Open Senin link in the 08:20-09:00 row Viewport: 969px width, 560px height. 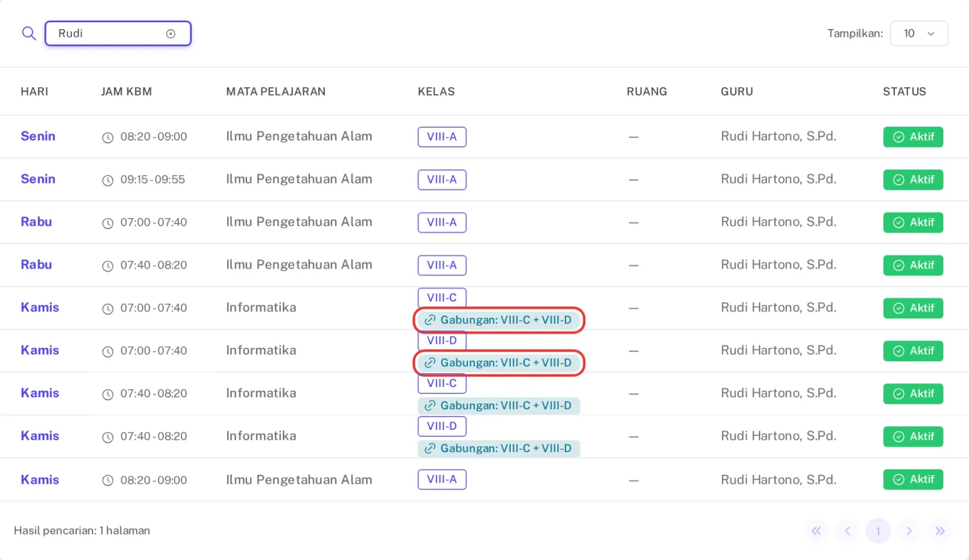pyautogui.click(x=38, y=136)
